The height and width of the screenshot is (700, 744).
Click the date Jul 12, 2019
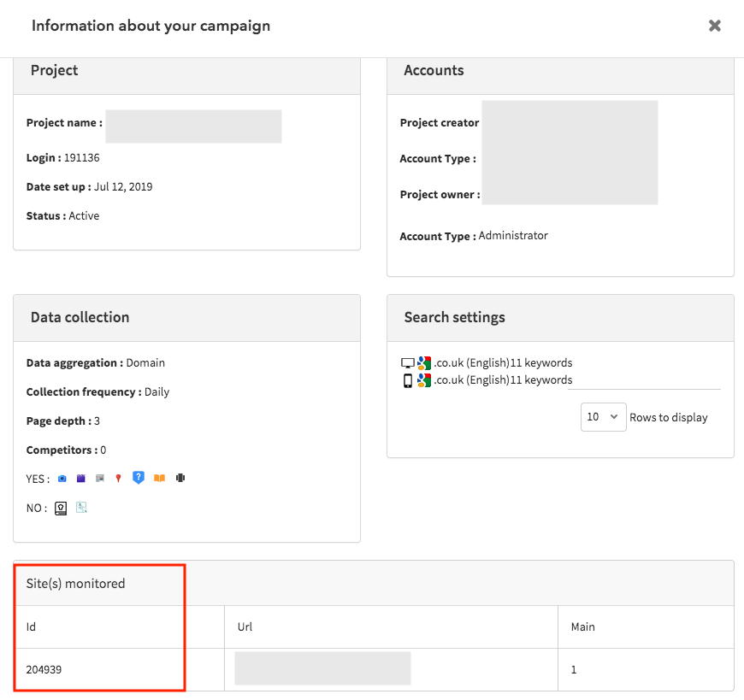pyautogui.click(x=123, y=187)
